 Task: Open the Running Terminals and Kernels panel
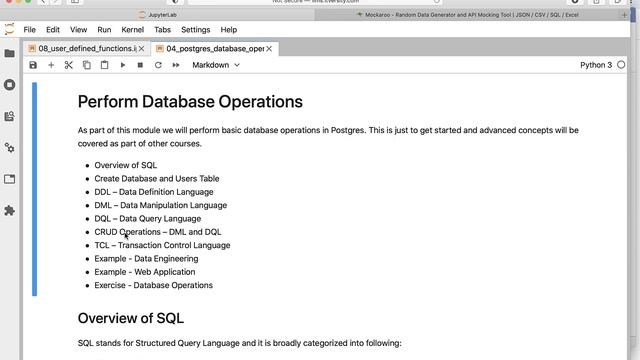coord(9,85)
